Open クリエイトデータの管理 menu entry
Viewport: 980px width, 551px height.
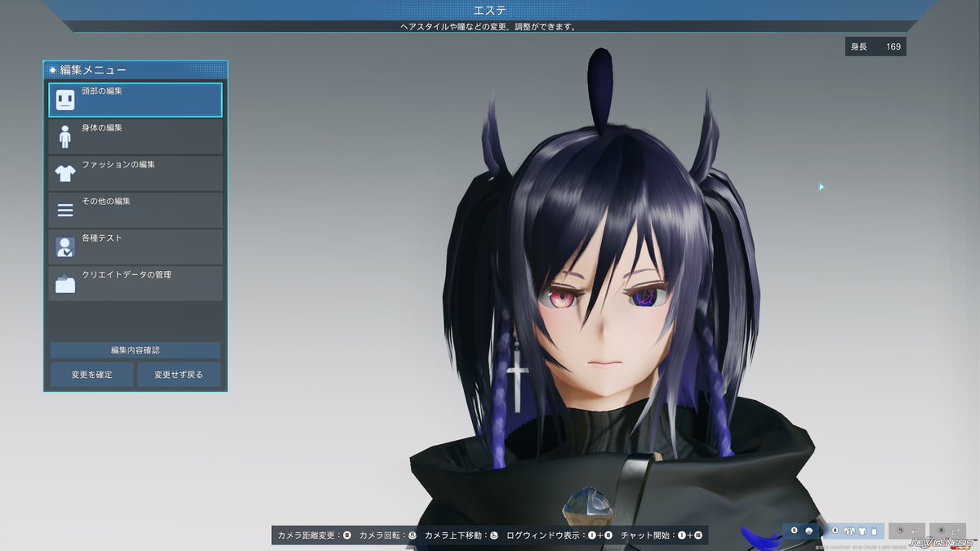pyautogui.click(x=135, y=283)
